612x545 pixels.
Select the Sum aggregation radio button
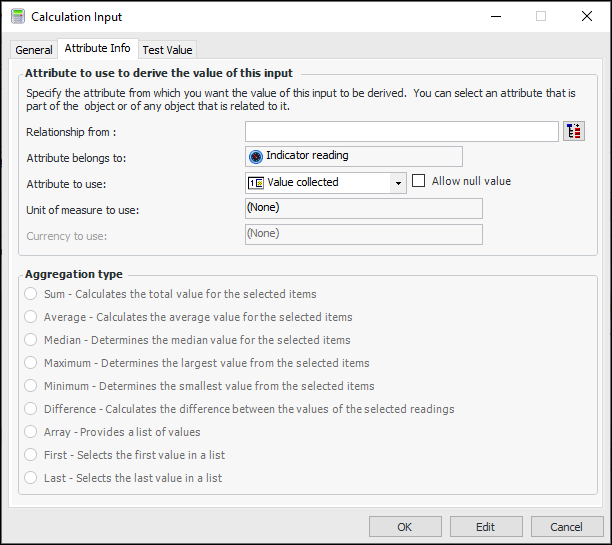click(x=31, y=294)
